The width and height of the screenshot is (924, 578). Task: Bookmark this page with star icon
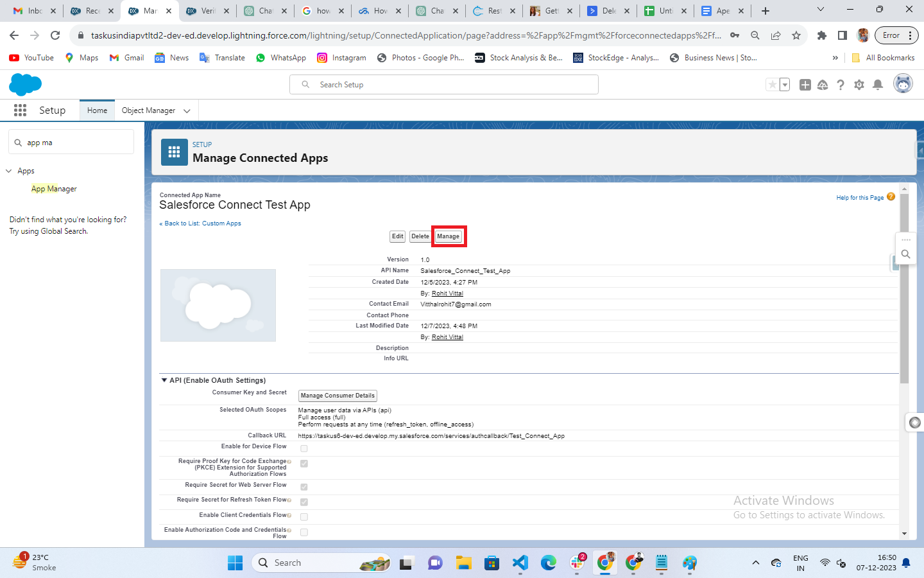[796, 35]
